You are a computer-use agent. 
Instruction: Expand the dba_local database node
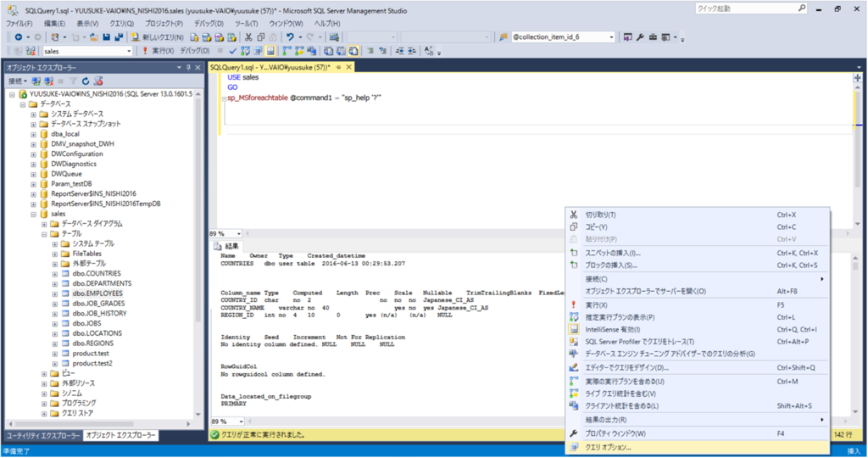[33, 134]
